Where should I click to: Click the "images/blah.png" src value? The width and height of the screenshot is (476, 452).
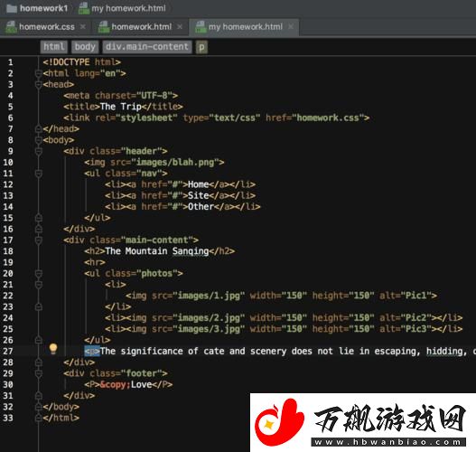175,162
